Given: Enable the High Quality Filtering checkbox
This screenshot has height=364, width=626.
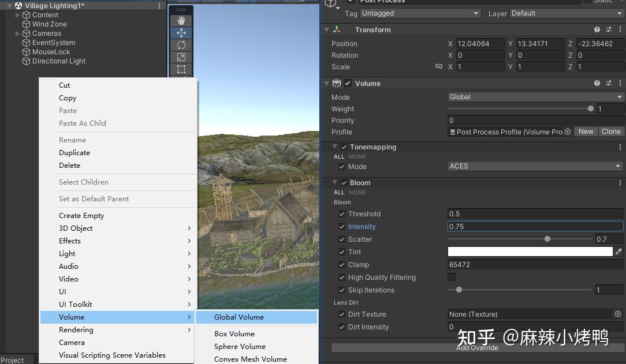Looking at the screenshot, I should tap(341, 277).
